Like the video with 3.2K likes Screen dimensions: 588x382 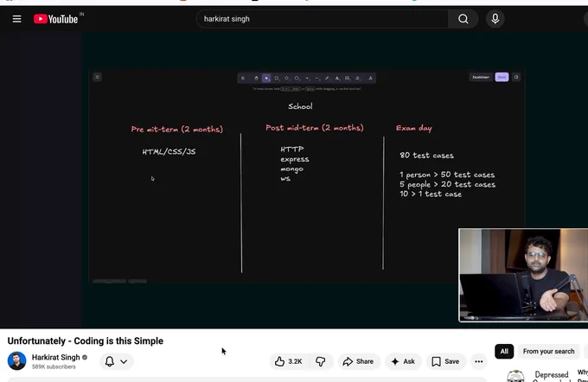(288, 361)
